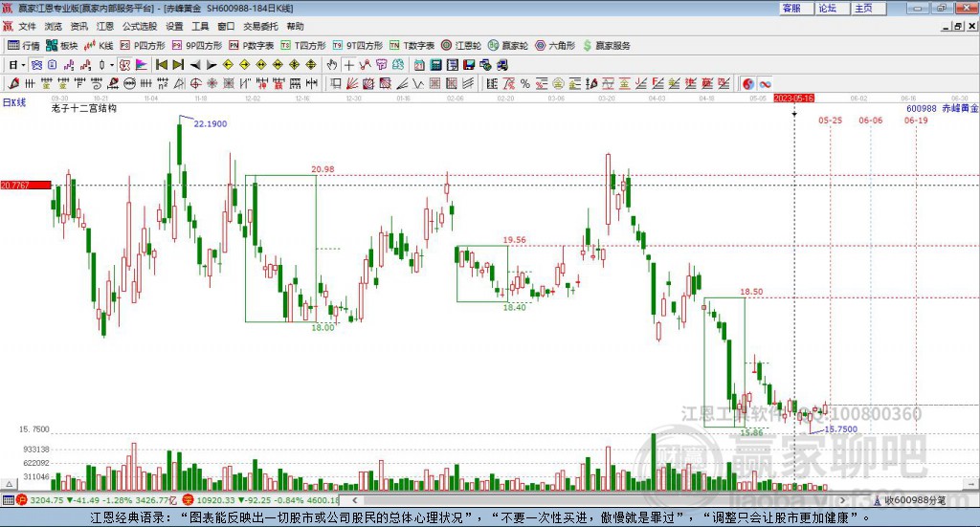Expand the volume panel bottom-left up arrow
Viewport: 980px width, 527px height.
pos(9,484)
